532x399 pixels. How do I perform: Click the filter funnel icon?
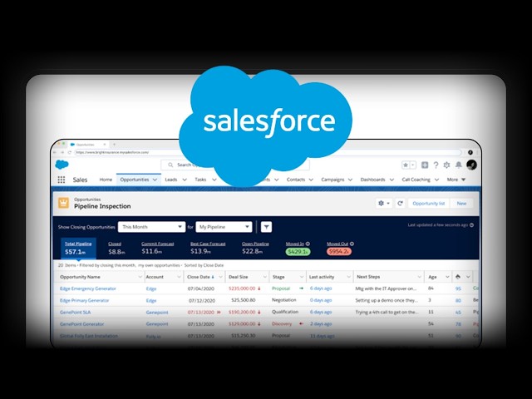point(266,227)
